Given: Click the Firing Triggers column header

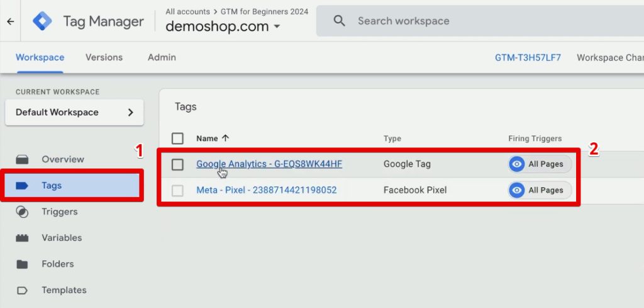Looking at the screenshot, I should coord(535,139).
